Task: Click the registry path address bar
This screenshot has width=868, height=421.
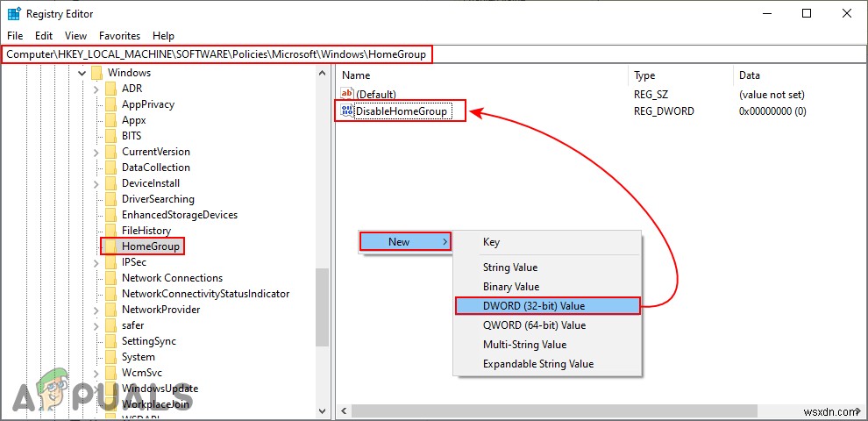Action: pyautogui.click(x=433, y=54)
